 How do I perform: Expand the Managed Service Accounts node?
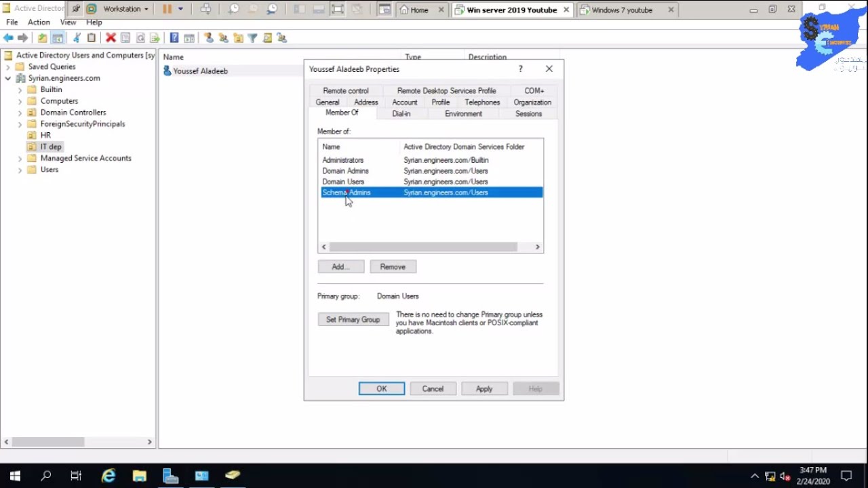[x=20, y=159]
